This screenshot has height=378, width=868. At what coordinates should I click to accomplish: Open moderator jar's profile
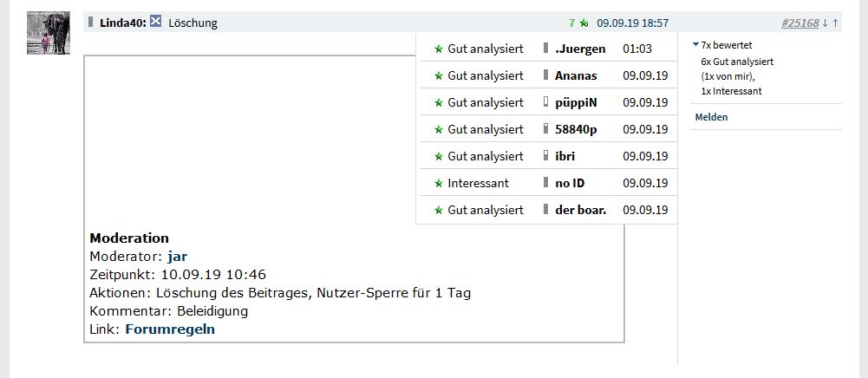coord(177,257)
